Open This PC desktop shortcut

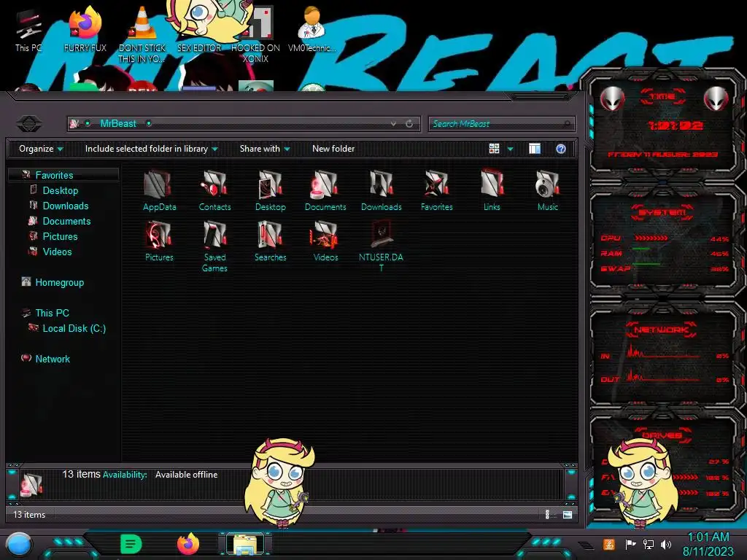[28, 29]
